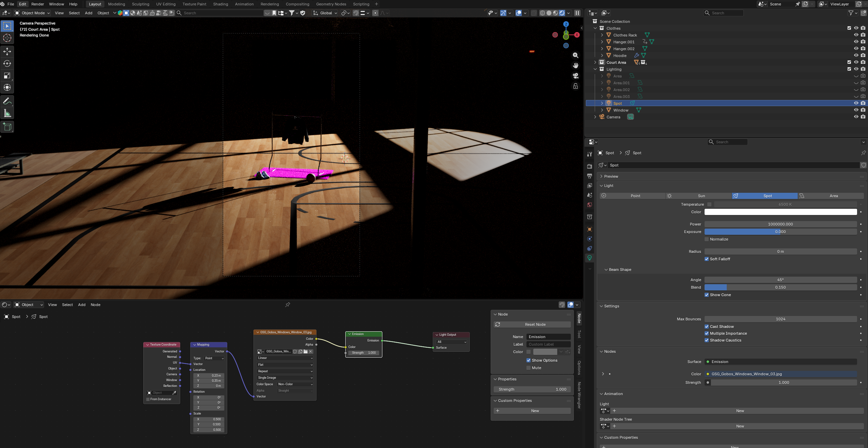Disable the Soft Falloff checkbox
868x448 pixels.
(x=707, y=259)
